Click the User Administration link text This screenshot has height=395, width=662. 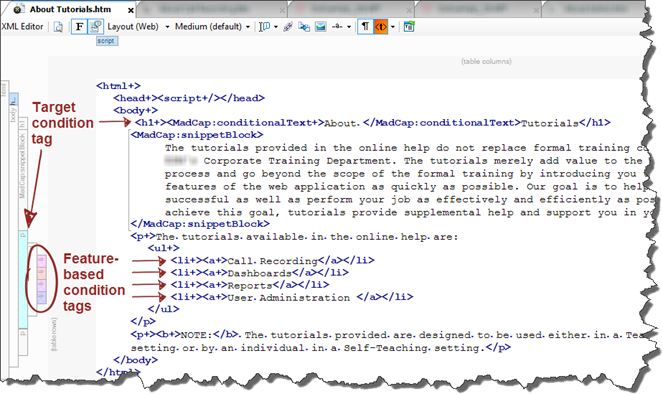pos(288,298)
